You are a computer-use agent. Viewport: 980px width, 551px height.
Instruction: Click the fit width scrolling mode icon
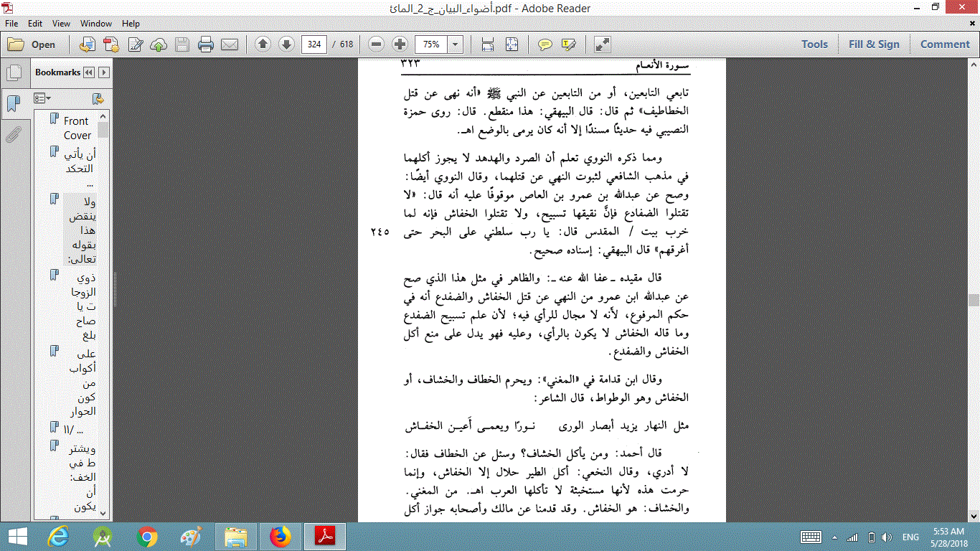click(x=488, y=44)
